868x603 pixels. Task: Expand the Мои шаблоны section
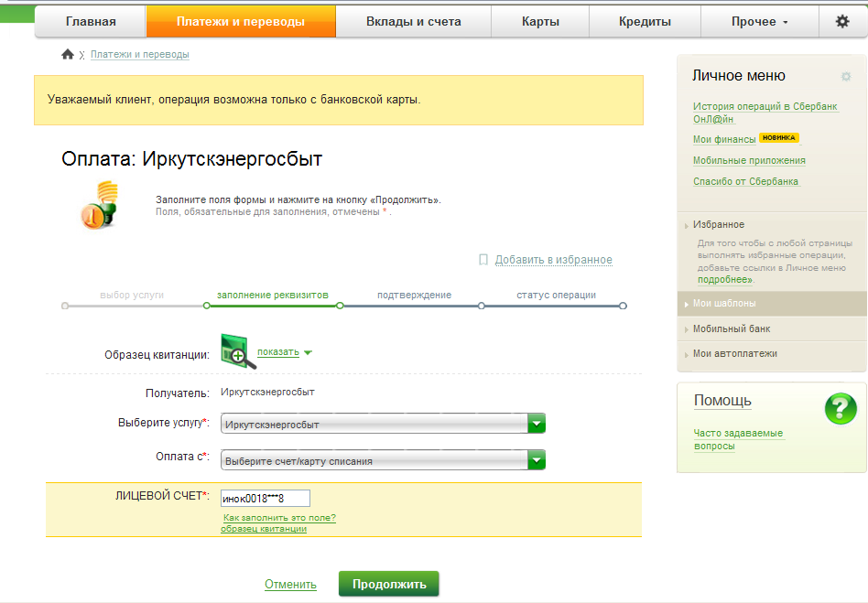point(772,303)
